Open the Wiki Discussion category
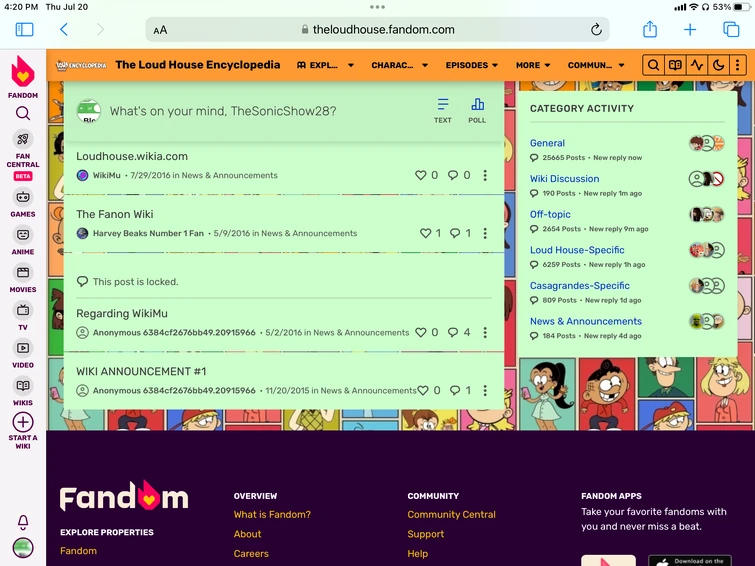This screenshot has width=755, height=566. pos(564,179)
